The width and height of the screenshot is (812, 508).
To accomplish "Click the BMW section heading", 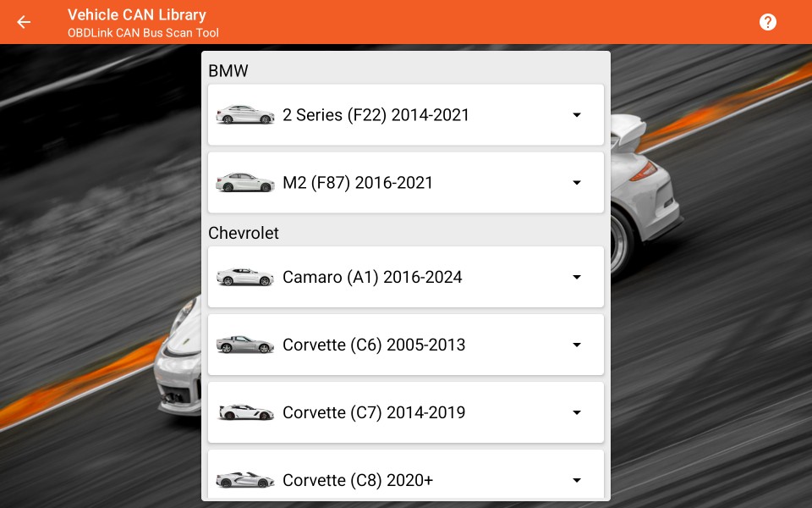I will click(x=228, y=70).
